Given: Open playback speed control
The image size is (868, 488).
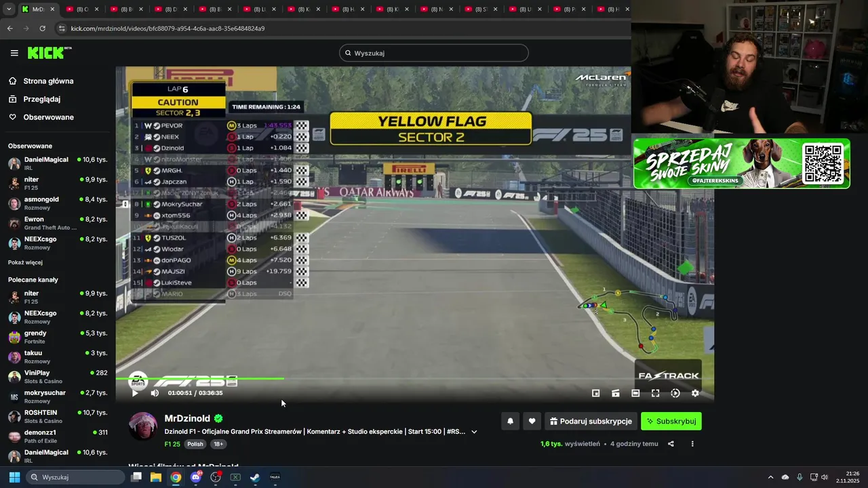Looking at the screenshot, I should coord(675,393).
